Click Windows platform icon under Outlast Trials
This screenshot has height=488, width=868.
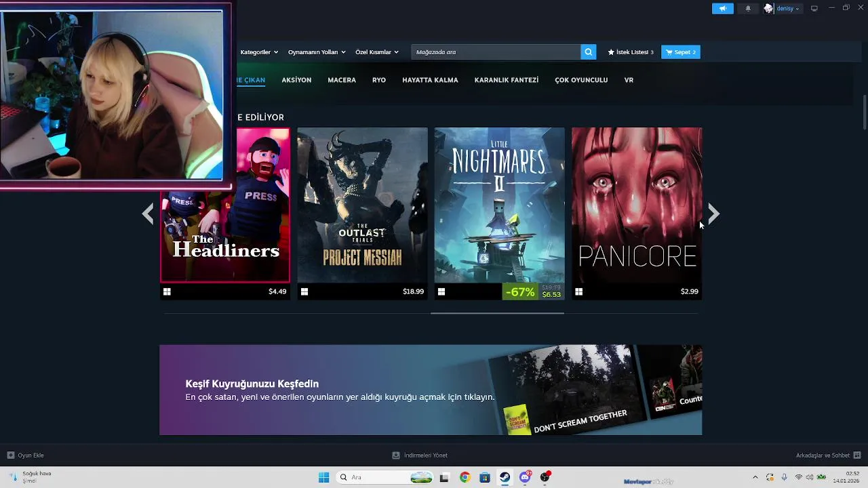tap(304, 292)
